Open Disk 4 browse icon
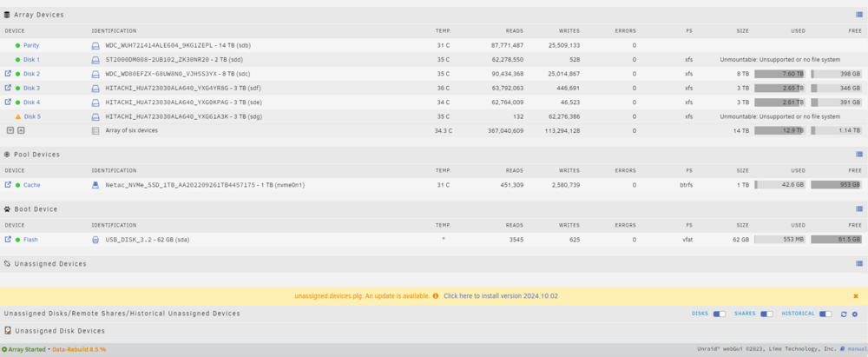Image resolution: width=868 pixels, height=357 pixels. (x=8, y=102)
